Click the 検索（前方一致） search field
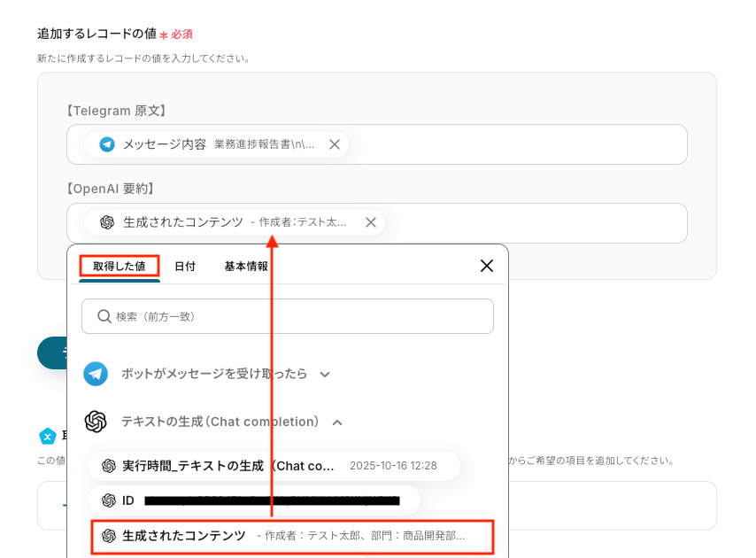This screenshot has width=756, height=558. pos(288,316)
